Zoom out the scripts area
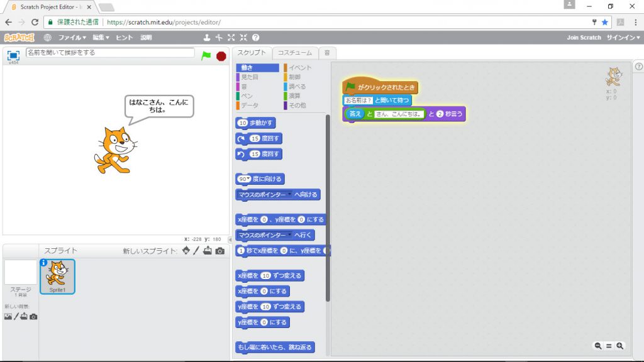644x362 pixels. [598, 346]
